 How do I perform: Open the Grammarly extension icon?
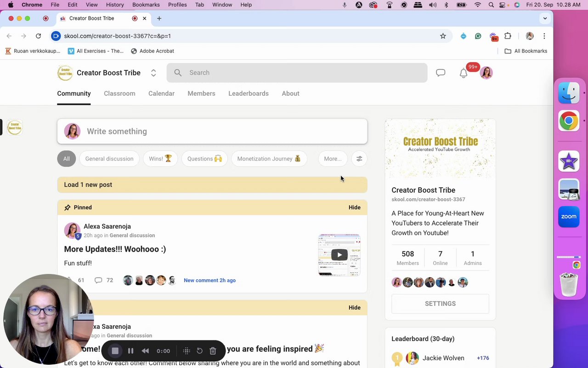(478, 36)
